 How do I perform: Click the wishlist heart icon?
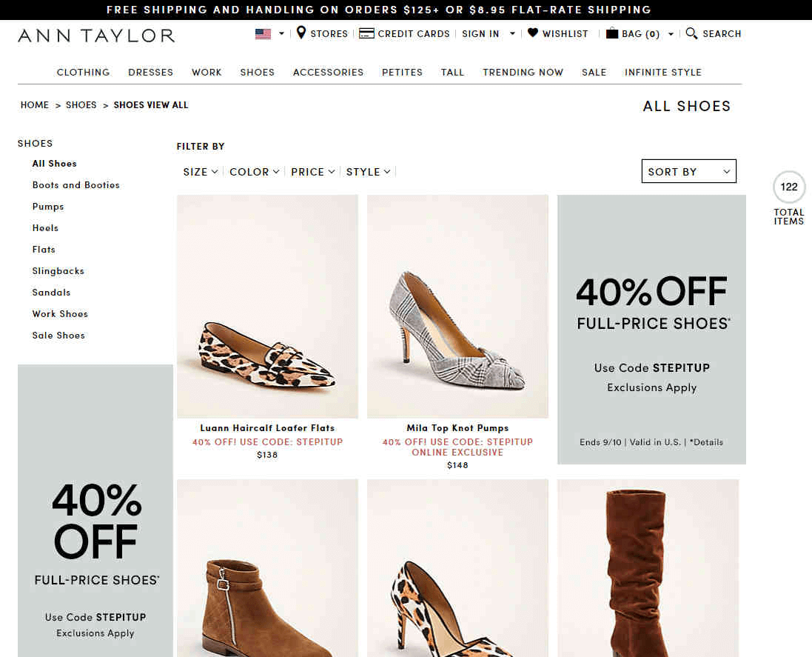point(532,33)
